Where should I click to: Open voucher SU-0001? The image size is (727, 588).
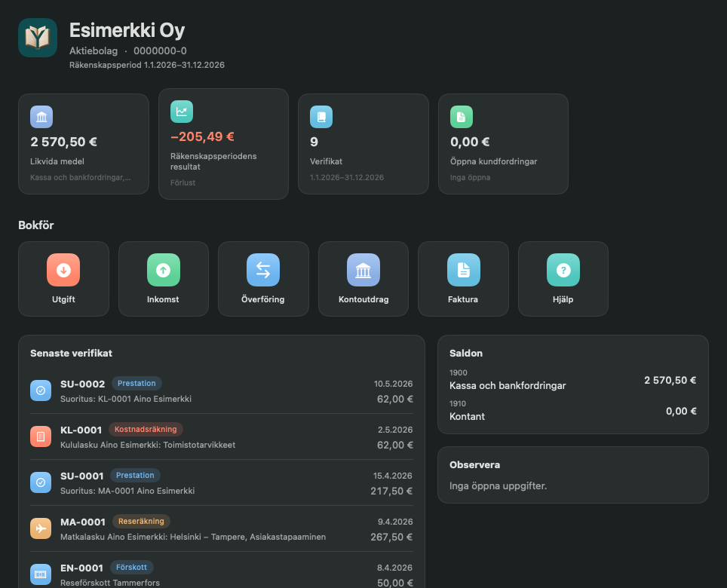(x=222, y=482)
